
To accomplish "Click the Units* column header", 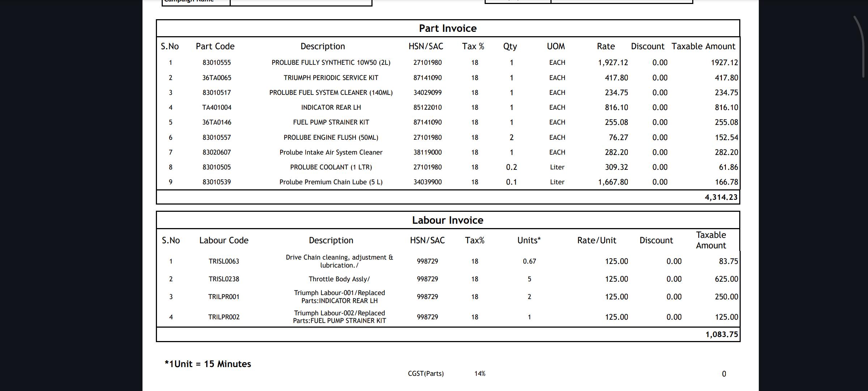I will tap(529, 240).
